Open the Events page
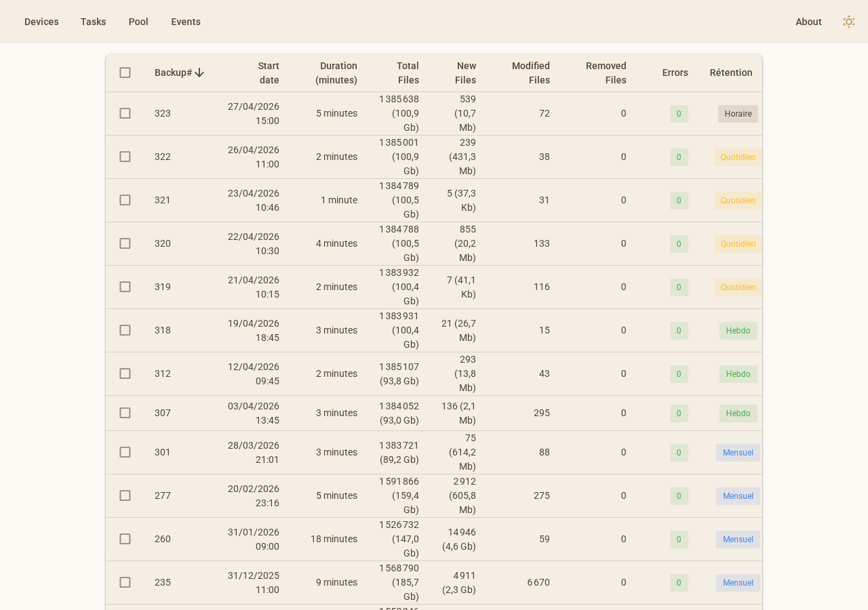868x610 pixels. coord(186,22)
